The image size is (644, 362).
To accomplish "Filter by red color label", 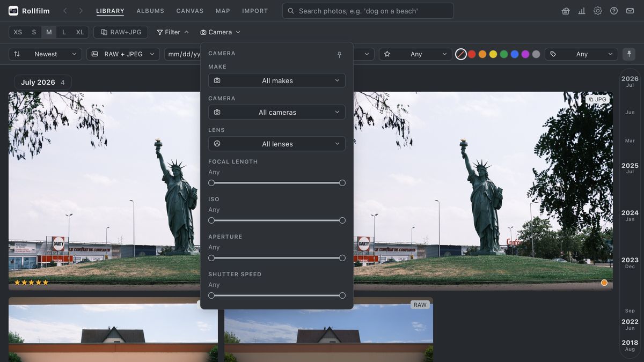I will pos(472,54).
